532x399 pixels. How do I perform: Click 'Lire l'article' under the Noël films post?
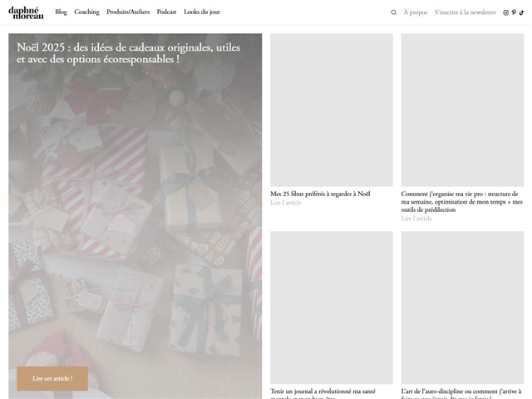pos(286,203)
